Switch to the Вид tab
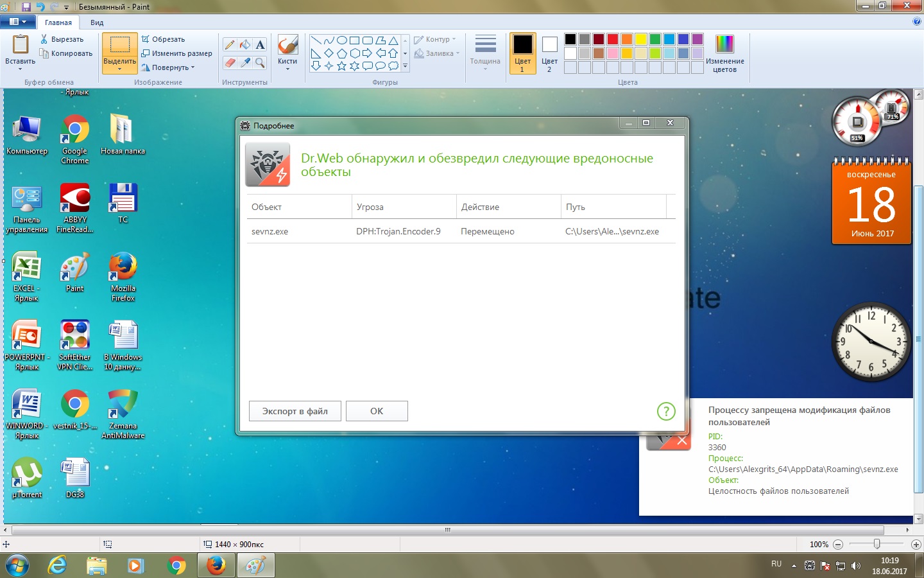 click(x=97, y=22)
